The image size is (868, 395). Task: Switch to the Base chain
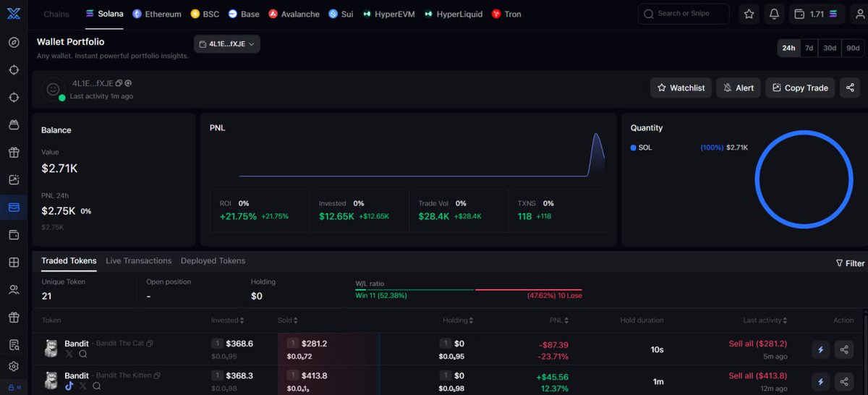244,14
